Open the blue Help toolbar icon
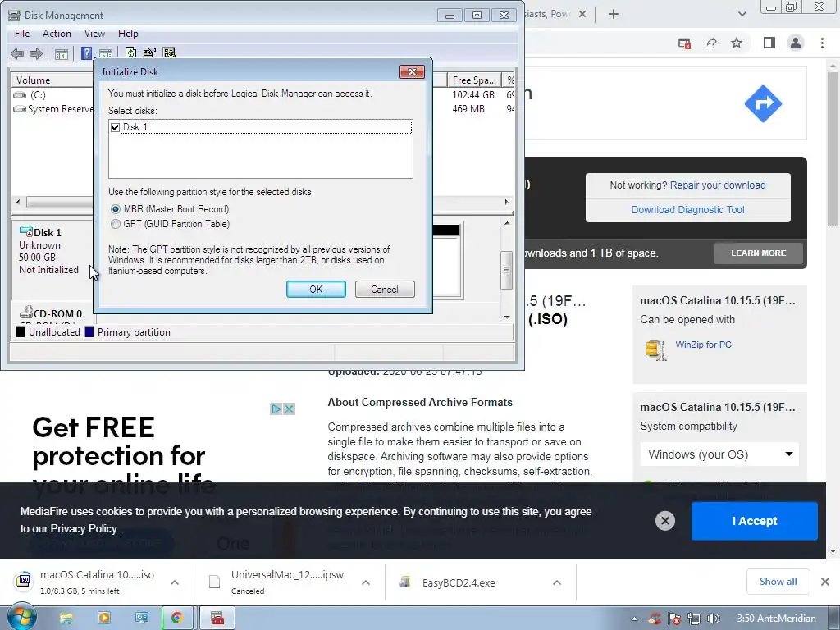 point(86,53)
